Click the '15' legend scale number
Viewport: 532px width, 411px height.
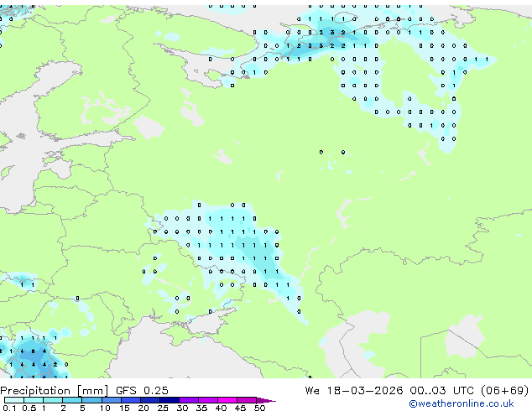point(124,408)
